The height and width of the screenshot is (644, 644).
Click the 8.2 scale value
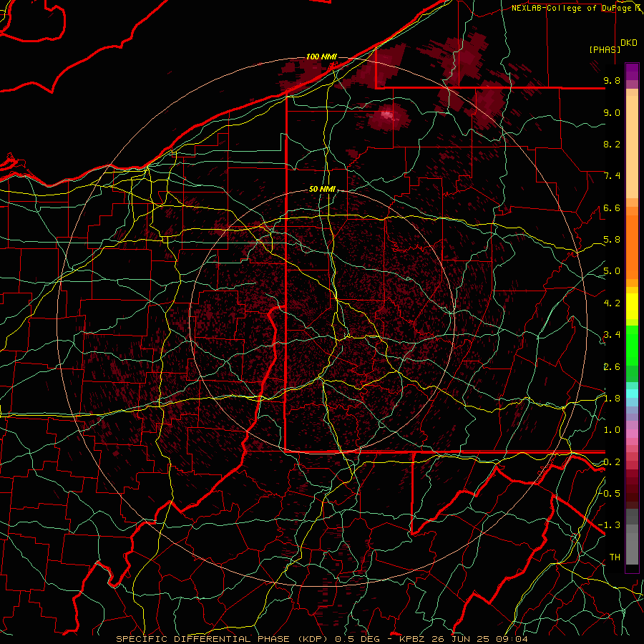[612, 144]
